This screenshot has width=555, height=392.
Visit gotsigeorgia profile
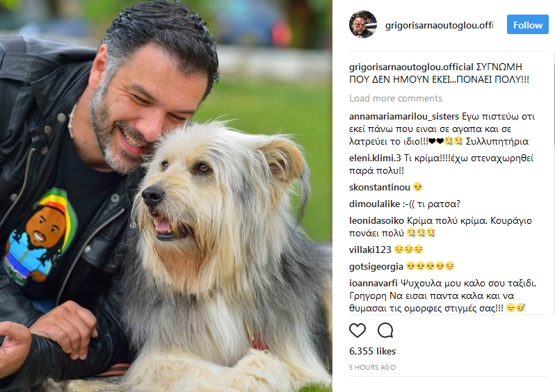(x=376, y=267)
